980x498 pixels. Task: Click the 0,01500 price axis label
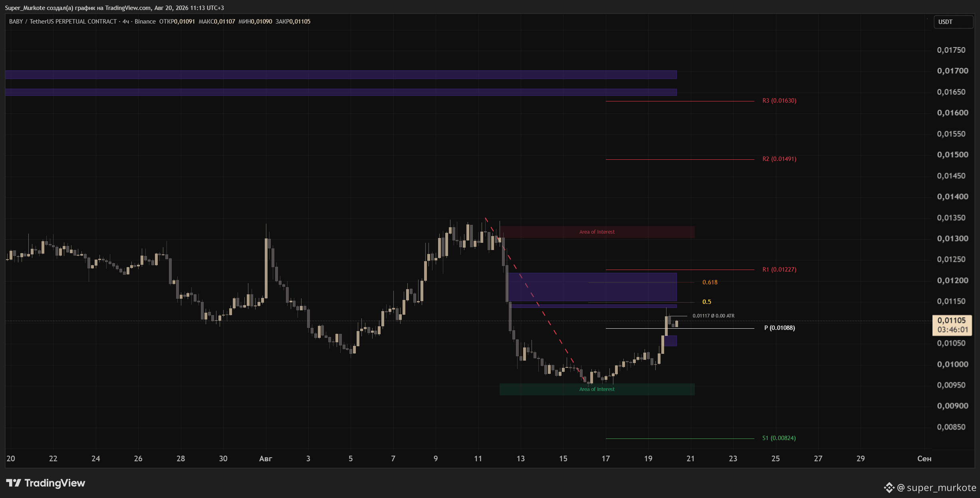pos(952,155)
